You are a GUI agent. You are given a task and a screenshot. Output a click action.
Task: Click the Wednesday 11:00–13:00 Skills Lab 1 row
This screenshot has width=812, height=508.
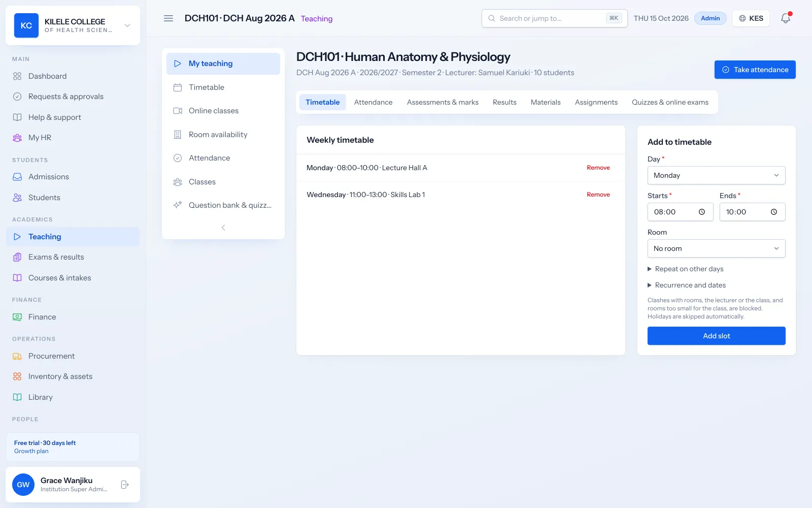click(x=460, y=195)
